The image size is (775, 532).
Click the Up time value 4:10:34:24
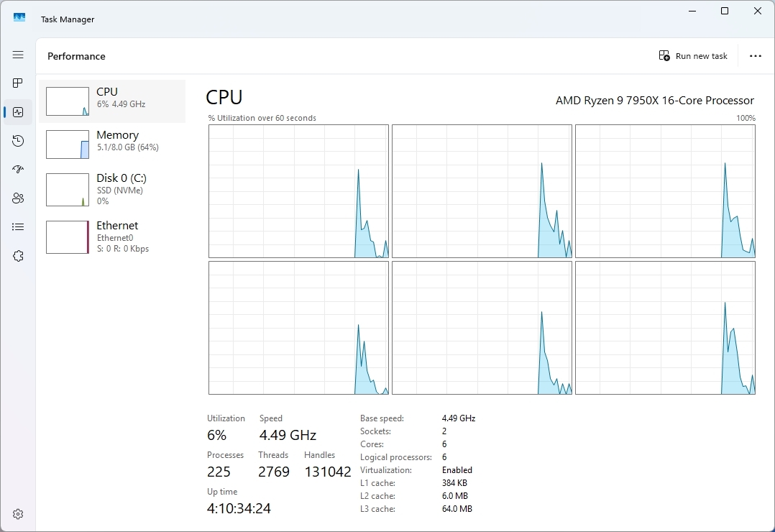click(x=239, y=508)
